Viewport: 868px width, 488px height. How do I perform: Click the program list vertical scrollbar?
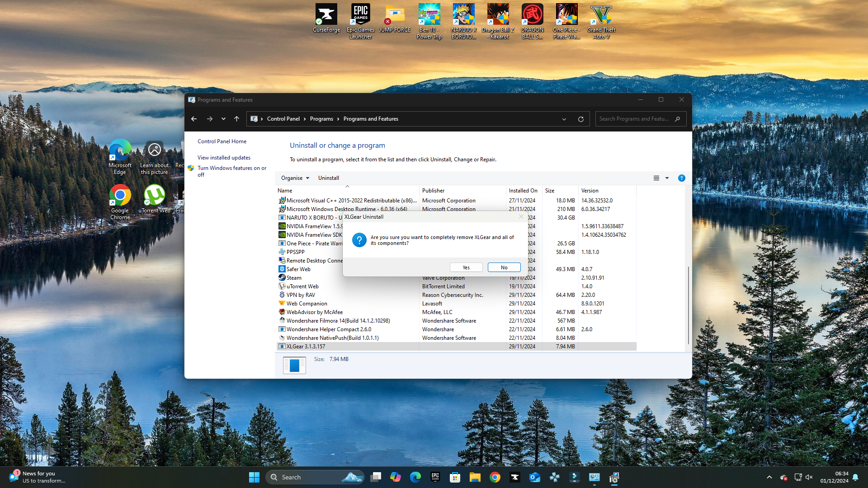(x=688, y=305)
